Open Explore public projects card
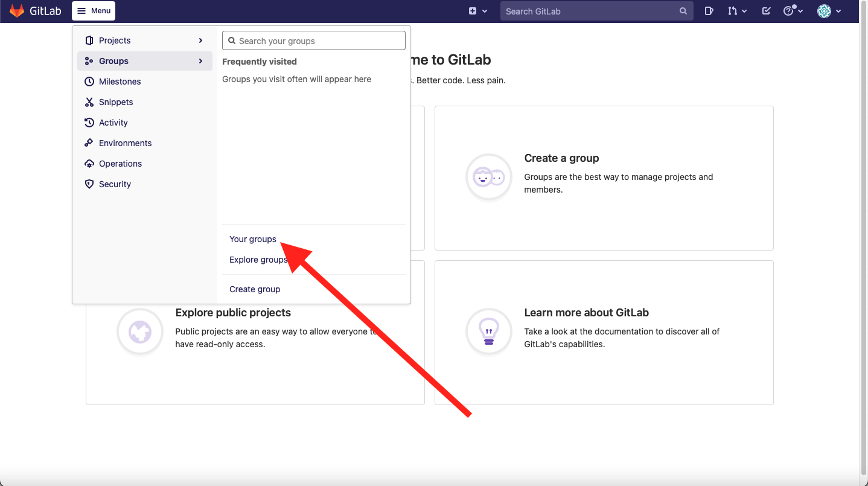Image resolution: width=868 pixels, height=486 pixels. pos(255,333)
